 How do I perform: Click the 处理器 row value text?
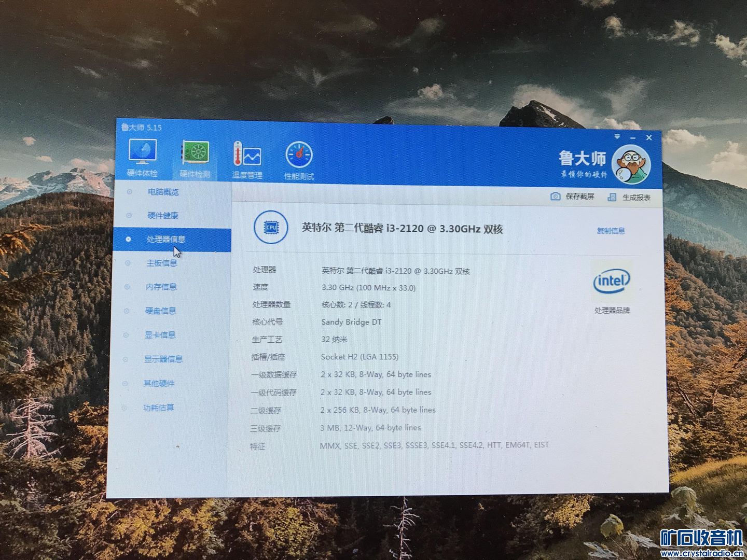click(395, 271)
